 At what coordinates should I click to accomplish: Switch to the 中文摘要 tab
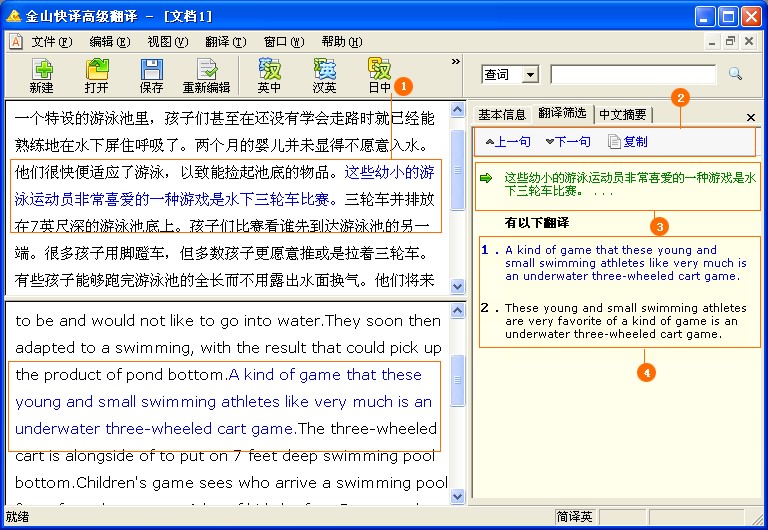tap(622, 114)
